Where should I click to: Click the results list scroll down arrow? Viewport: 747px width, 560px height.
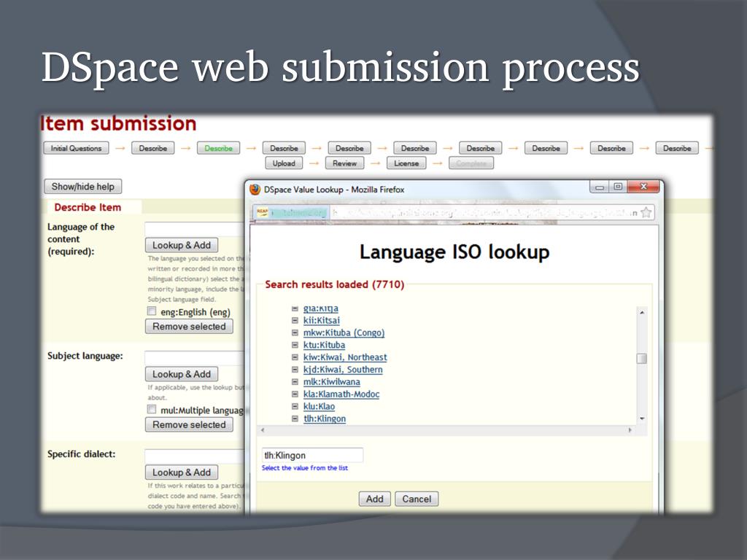(642, 419)
